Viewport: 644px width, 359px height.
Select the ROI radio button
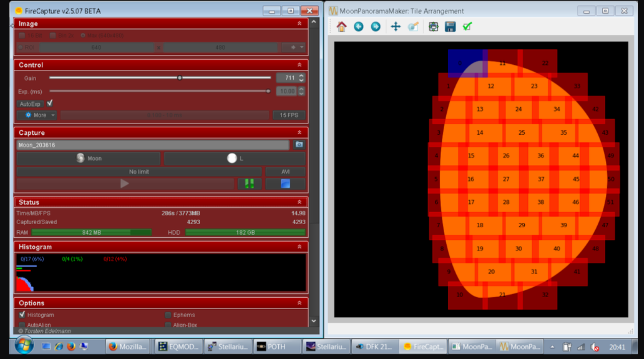21,47
